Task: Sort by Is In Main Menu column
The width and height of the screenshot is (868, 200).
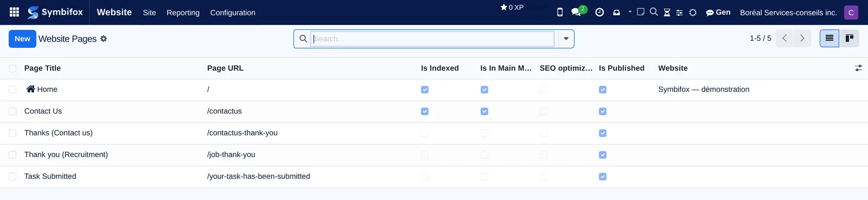Action: pyautogui.click(x=506, y=68)
